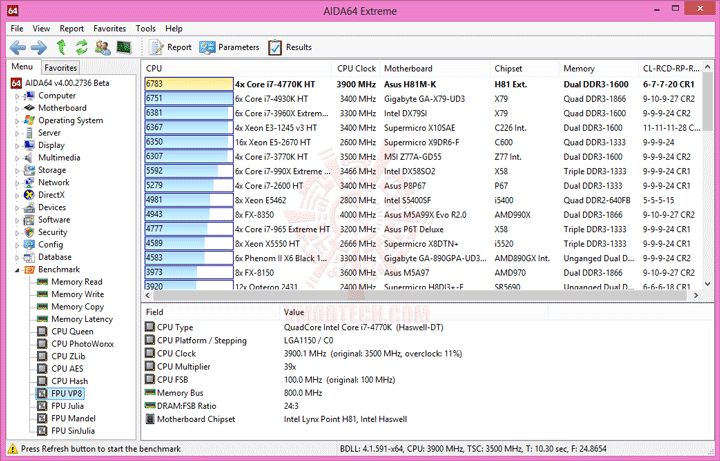
Task: Click the Value column header
Action: (413, 312)
